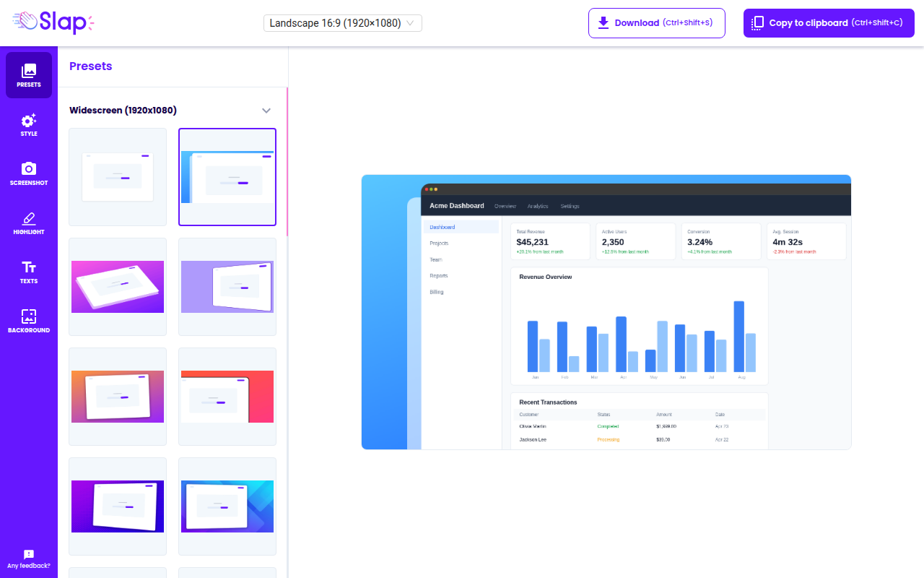Click the presets panel scrollbar
Image resolution: width=924 pixels, height=578 pixels.
tap(287, 163)
